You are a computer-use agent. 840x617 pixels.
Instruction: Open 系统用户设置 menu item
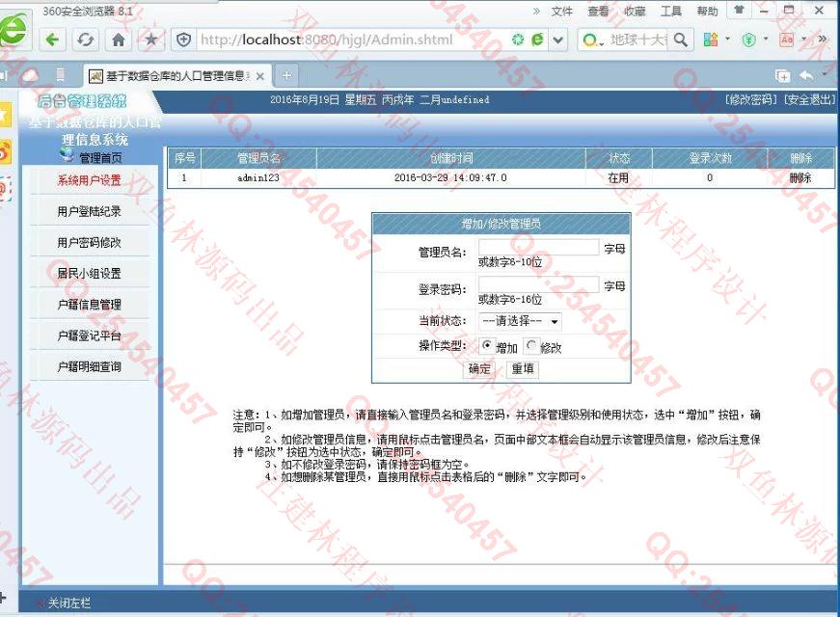click(x=90, y=180)
